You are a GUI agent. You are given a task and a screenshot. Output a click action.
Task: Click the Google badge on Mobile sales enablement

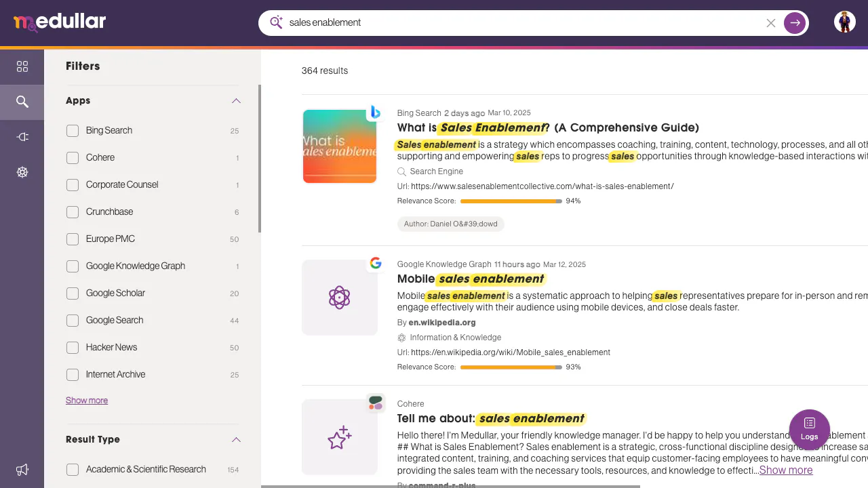coord(376,263)
